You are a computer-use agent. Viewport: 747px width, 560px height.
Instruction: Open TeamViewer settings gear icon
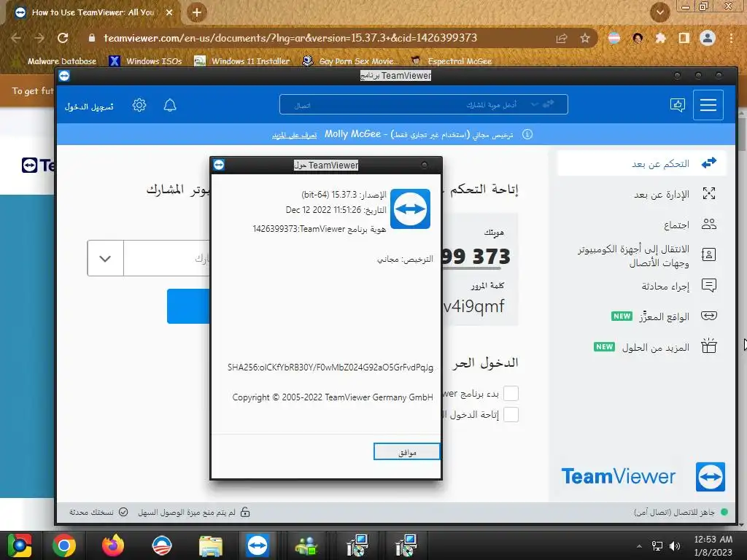pos(139,105)
